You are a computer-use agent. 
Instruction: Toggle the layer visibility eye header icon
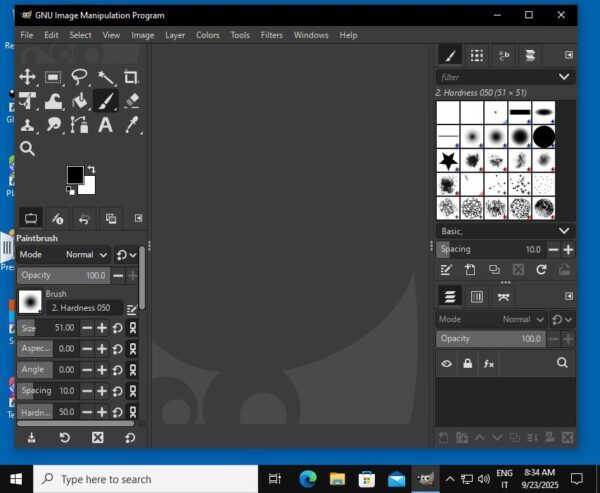tap(446, 364)
